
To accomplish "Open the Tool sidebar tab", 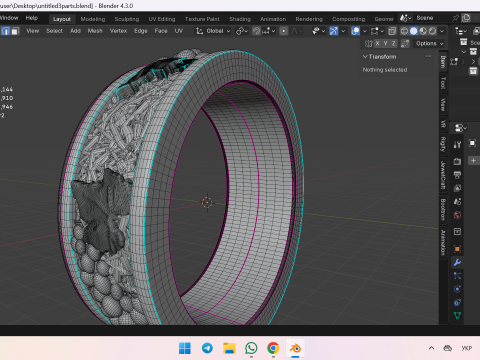I will [x=443, y=83].
